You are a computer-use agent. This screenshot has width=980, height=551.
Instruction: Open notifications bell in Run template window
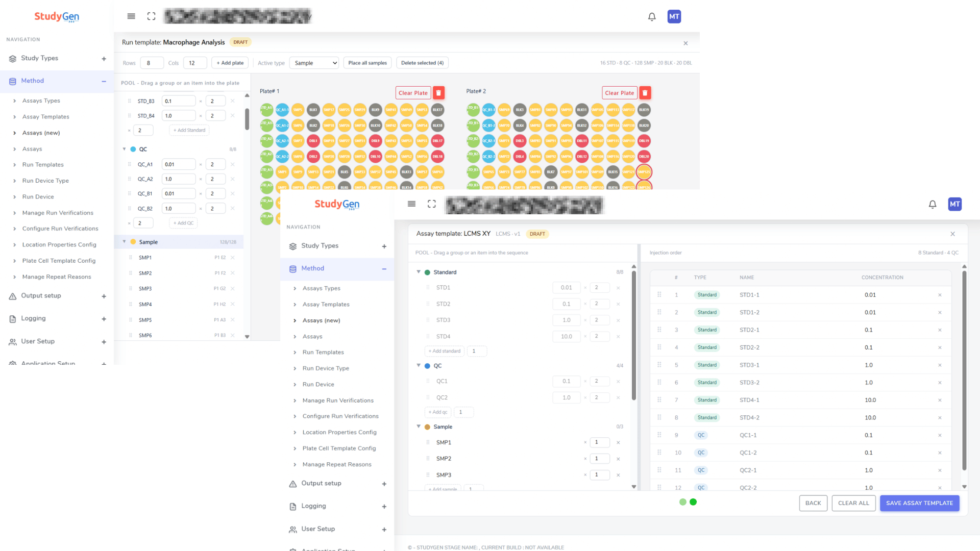tap(652, 17)
